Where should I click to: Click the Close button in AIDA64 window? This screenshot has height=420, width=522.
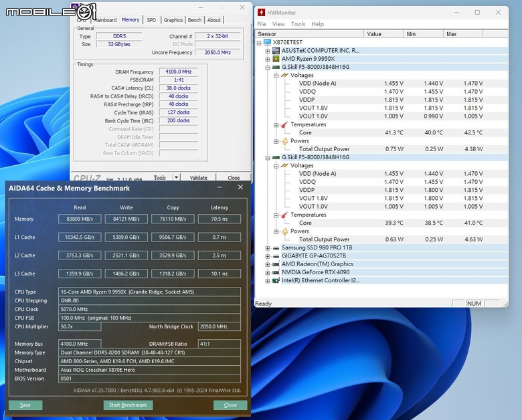tap(230, 405)
